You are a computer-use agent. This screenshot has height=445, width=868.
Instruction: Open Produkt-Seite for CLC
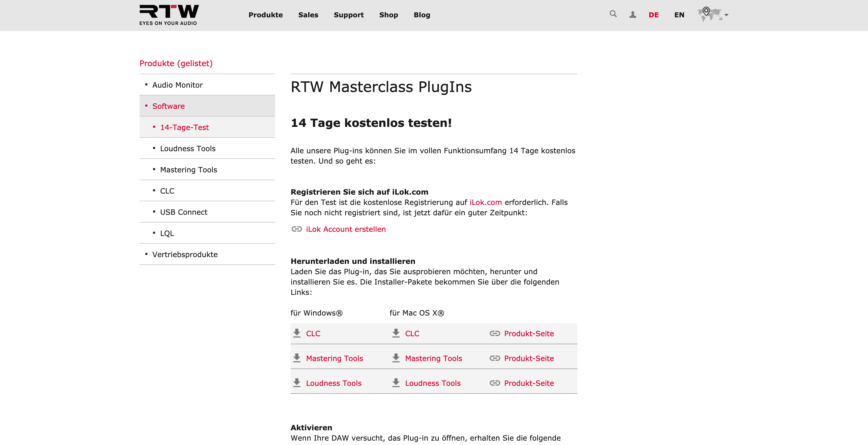529,333
